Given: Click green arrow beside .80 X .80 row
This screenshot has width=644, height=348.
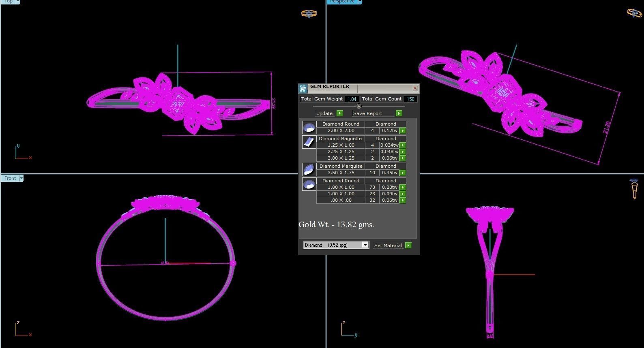Looking at the screenshot, I should pos(403,200).
